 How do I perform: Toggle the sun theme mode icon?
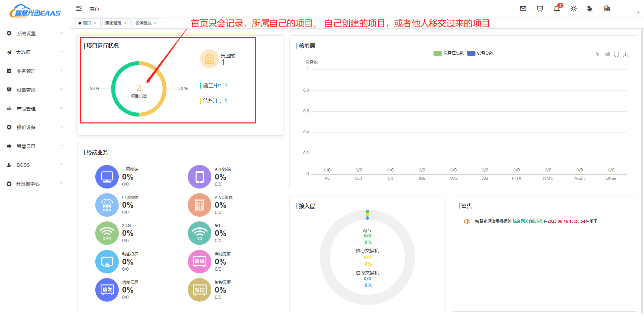tap(574, 9)
